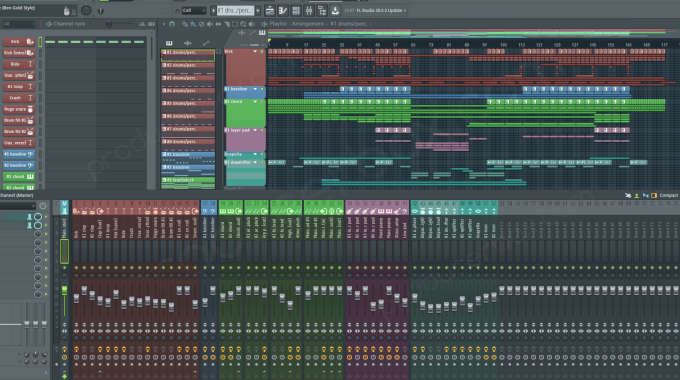Image resolution: width=680 pixels, height=380 pixels.
Task: Click the FL Studio 20.0.2 Update news text
Action: (x=381, y=10)
